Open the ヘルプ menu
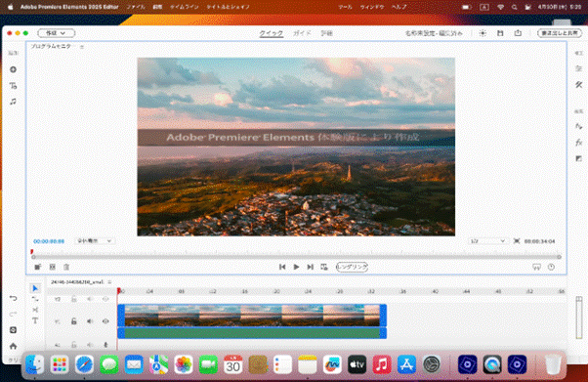Viewport: 588px width, 382px height. coord(399,7)
